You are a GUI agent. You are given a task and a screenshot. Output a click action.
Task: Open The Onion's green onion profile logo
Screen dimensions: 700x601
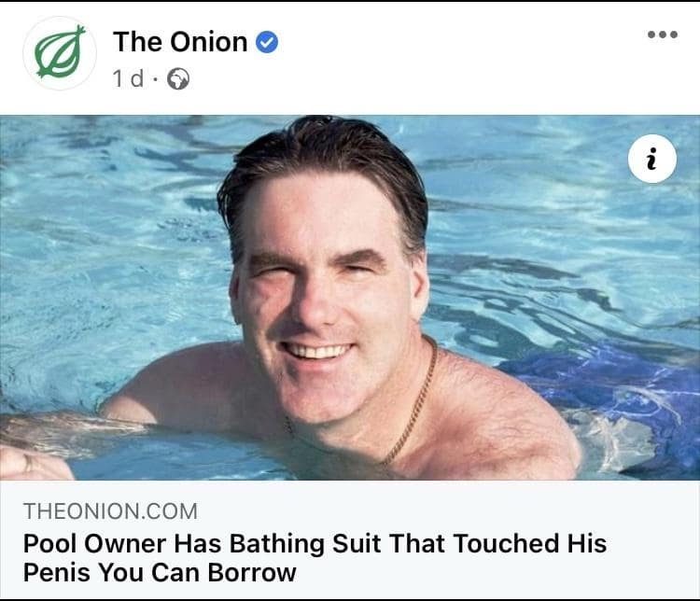click(60, 53)
